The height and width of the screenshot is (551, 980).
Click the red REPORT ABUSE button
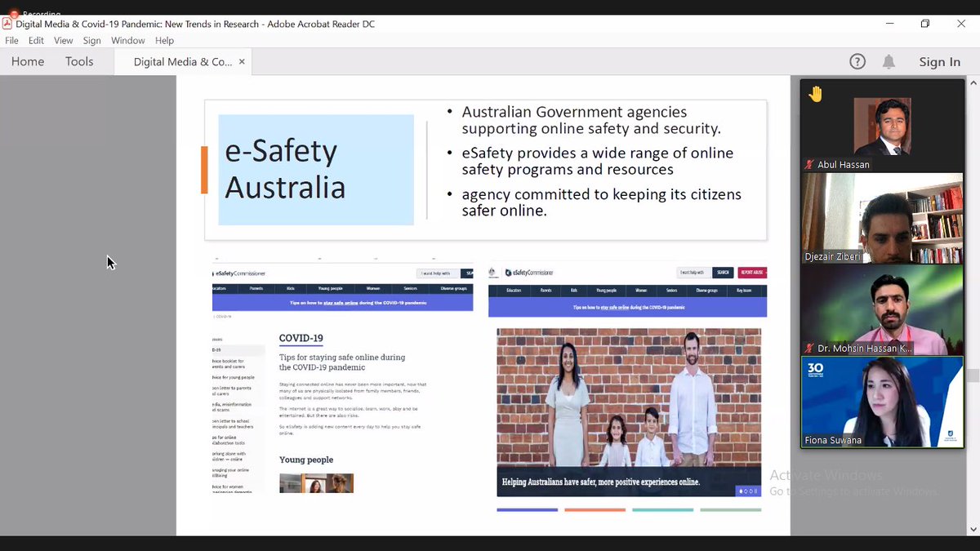[x=752, y=273]
